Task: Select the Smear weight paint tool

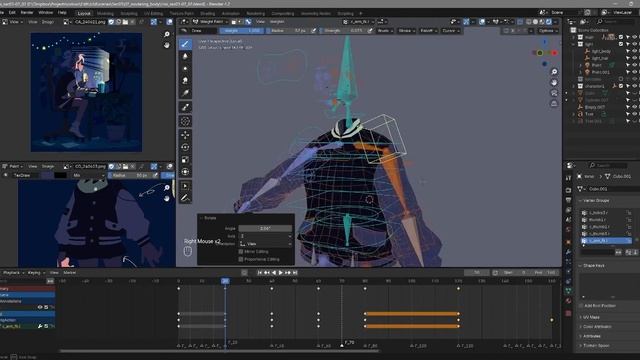Action: 185,81
